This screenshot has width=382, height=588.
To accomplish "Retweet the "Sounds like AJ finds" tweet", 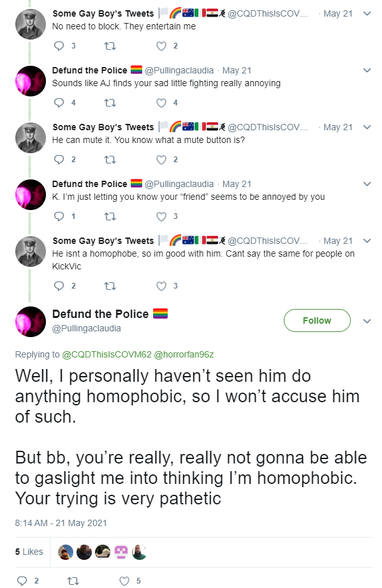I will 110,103.
